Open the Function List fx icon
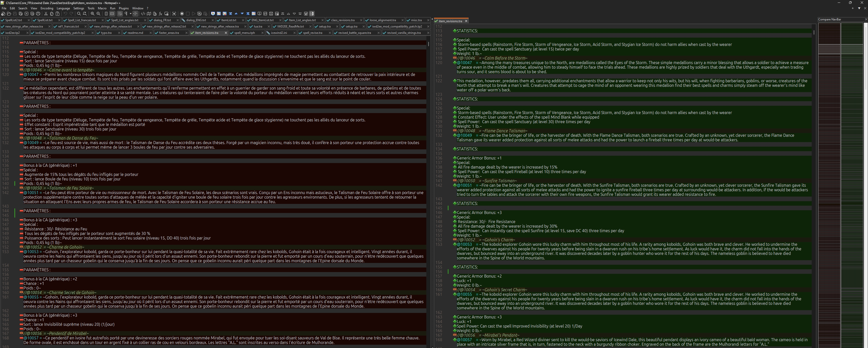The width and height of the screenshot is (868, 348). [161, 14]
